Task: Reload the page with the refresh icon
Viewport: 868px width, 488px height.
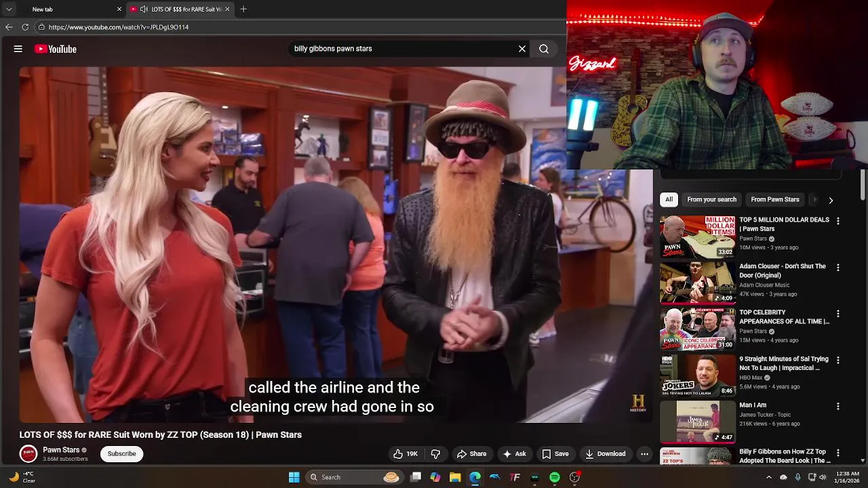Action: click(25, 27)
